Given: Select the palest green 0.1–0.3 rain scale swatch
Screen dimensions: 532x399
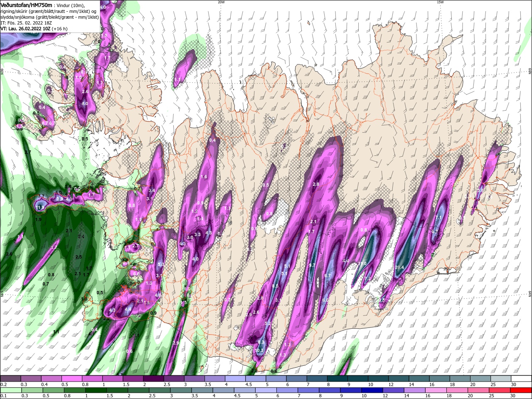Looking at the screenshot, I should click(x=10, y=390).
